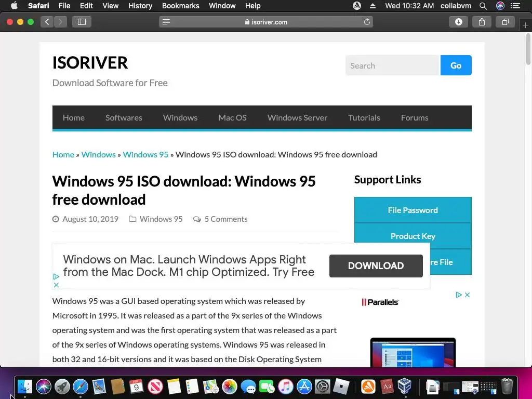Viewport: 532px width, 399px height.
Task: Open the Safari application menu
Action: (x=38, y=6)
